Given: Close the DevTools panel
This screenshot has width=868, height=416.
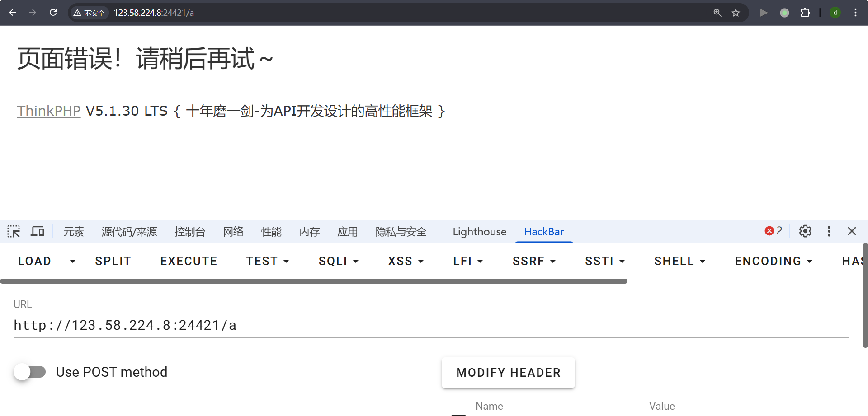Looking at the screenshot, I should pos(852,231).
